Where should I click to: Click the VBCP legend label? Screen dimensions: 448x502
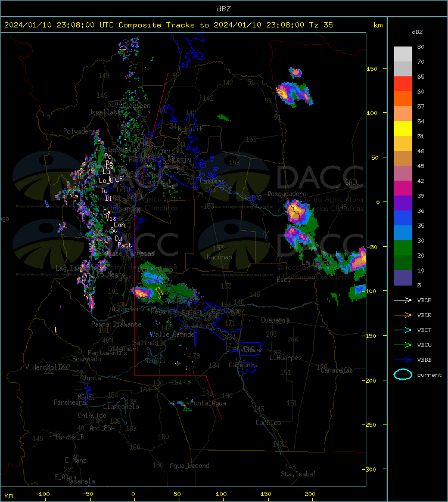pyautogui.click(x=424, y=300)
